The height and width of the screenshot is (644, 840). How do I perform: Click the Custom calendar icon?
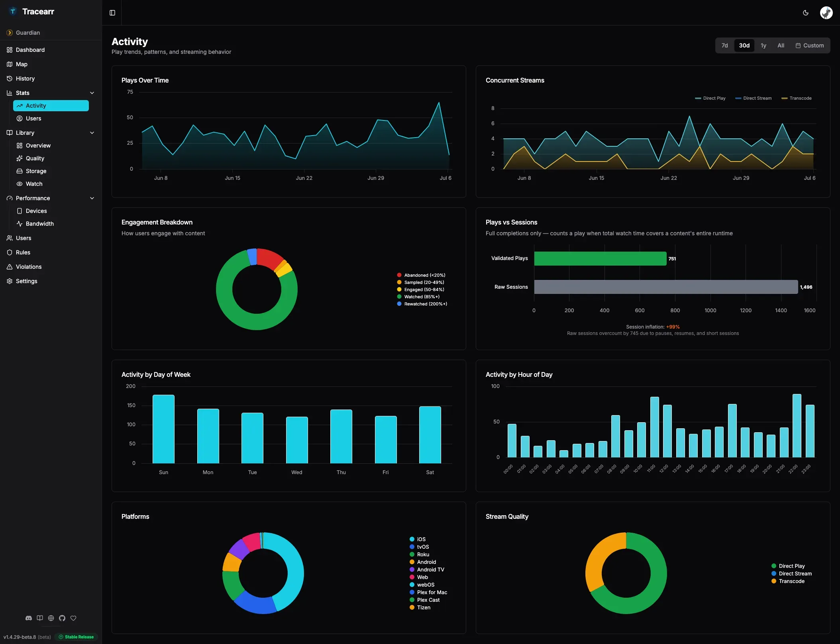coord(798,45)
